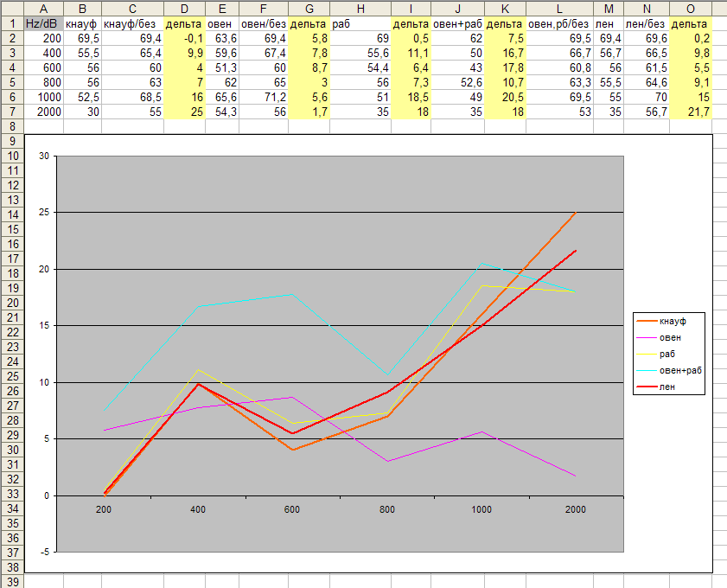Click the 1000 label on chart x-axis
This screenshot has height=588, width=727.
pos(481,510)
